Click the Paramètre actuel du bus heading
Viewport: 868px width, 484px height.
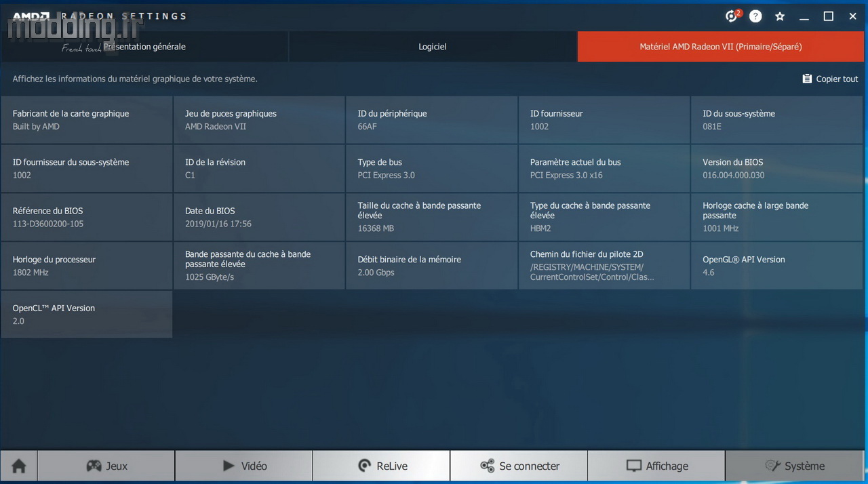pos(575,162)
